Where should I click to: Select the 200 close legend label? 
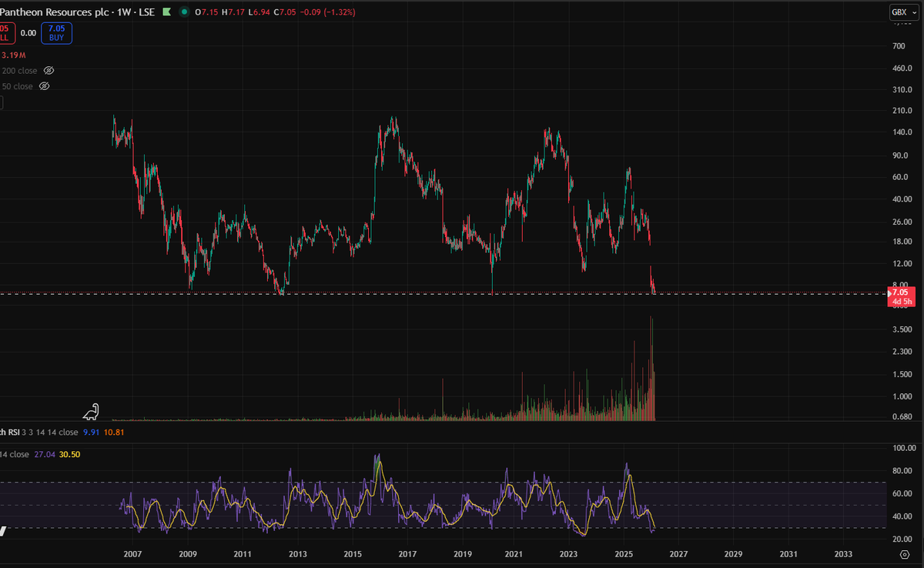pos(18,71)
